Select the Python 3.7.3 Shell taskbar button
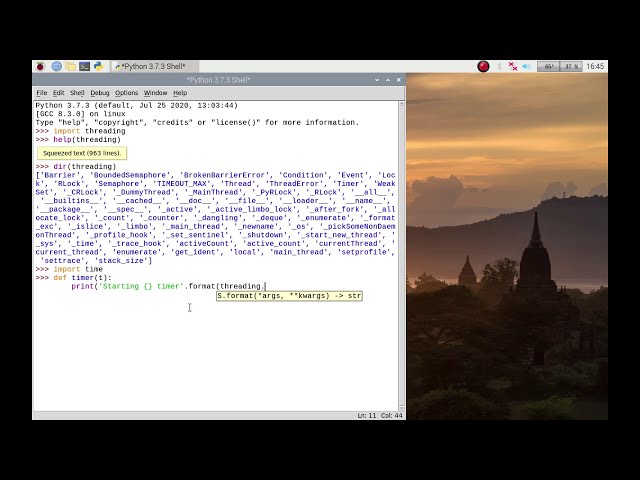The width and height of the screenshot is (640, 480). click(x=154, y=66)
